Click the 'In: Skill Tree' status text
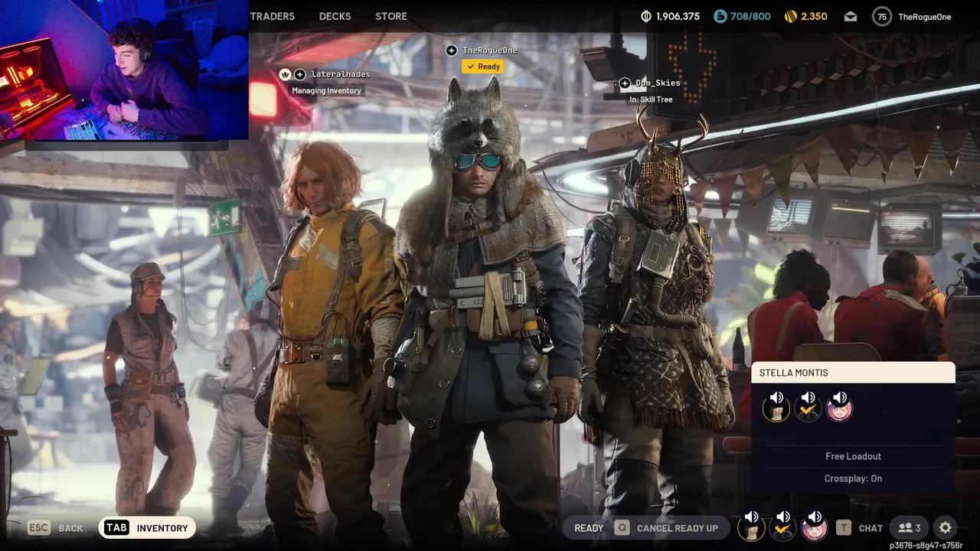The height and width of the screenshot is (551, 980). click(x=651, y=99)
